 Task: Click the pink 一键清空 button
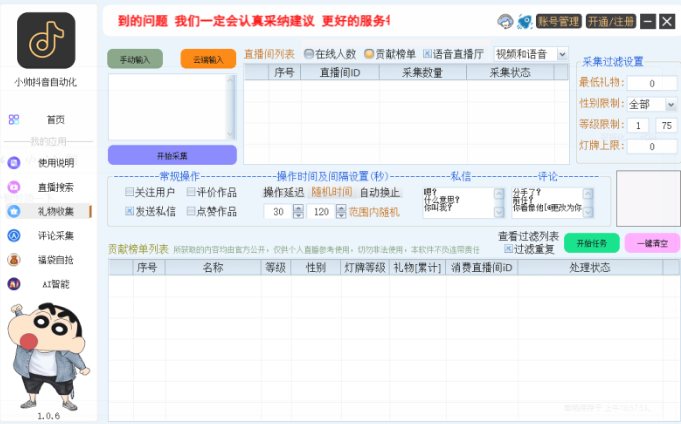tap(652, 243)
